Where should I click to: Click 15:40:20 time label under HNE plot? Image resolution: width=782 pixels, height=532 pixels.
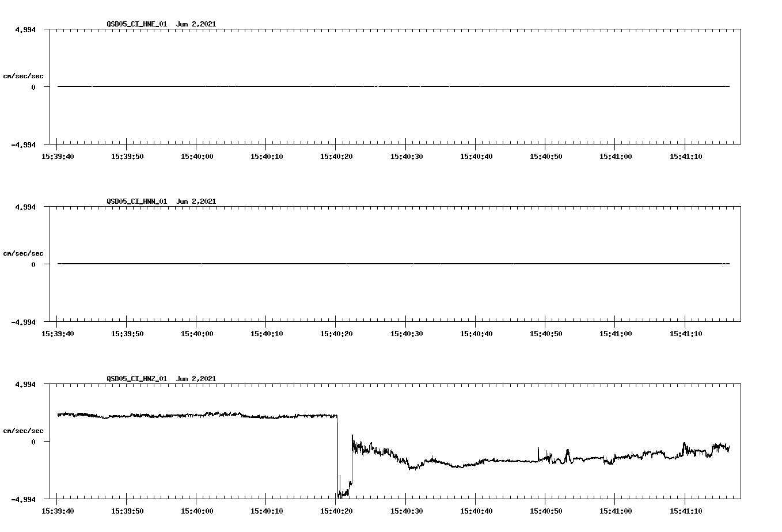(x=336, y=156)
